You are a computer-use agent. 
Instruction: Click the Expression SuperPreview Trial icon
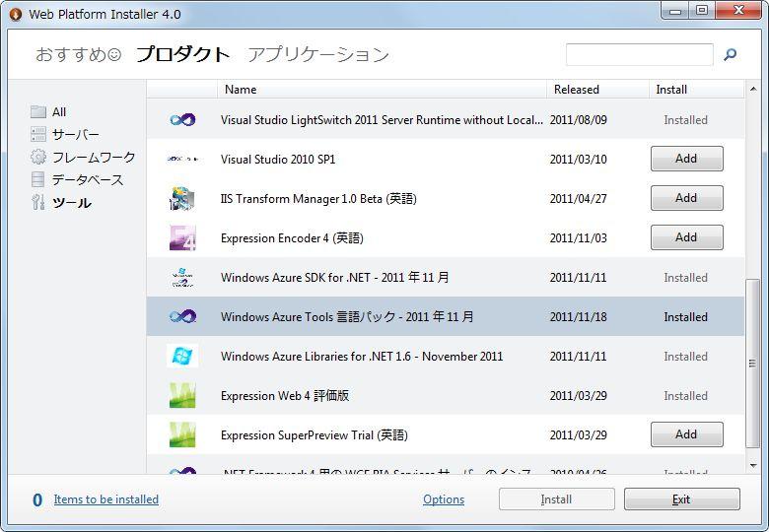coord(182,434)
